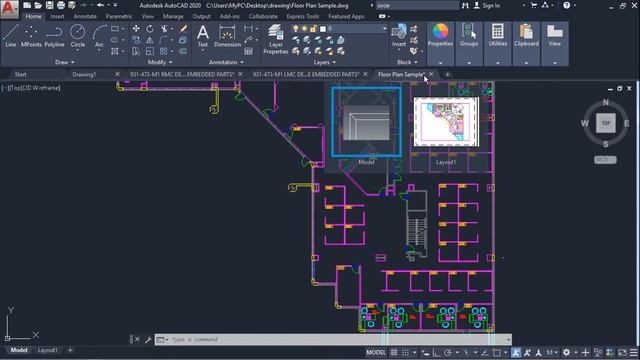Expand the Block panel dropdown
Viewport: 640px width, 360px height.
pyautogui.click(x=407, y=62)
